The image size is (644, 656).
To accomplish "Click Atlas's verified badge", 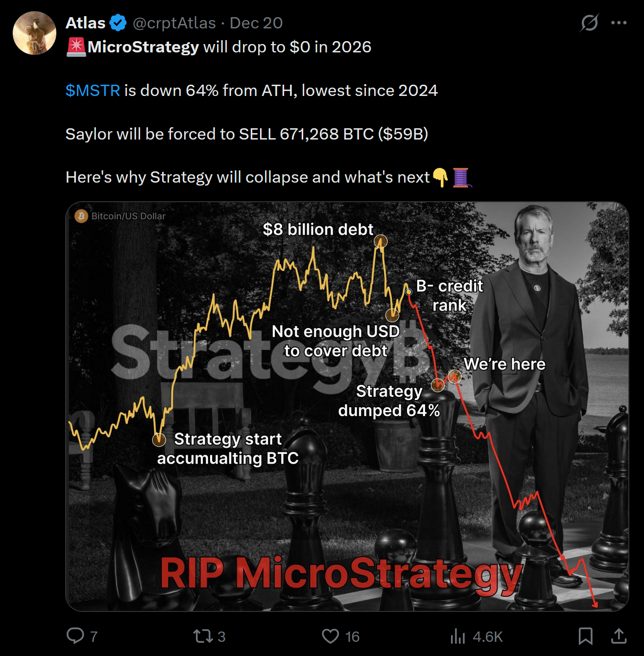I will [x=117, y=22].
